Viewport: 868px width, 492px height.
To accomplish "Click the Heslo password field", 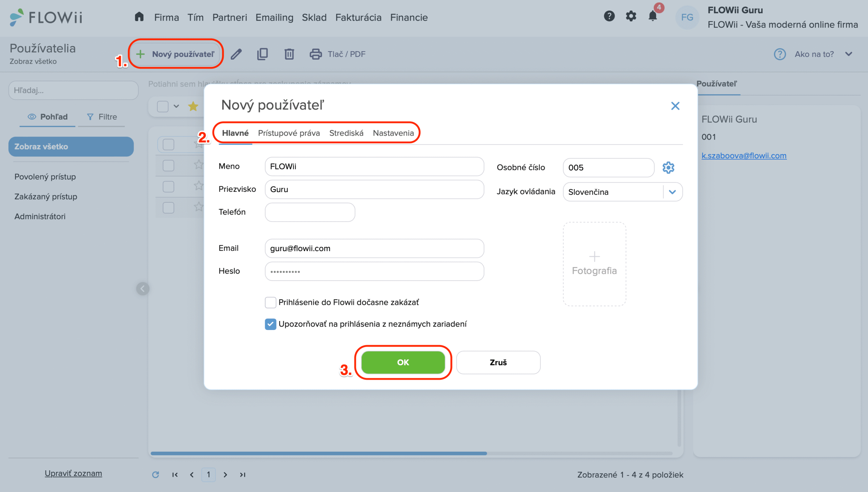I will coord(374,271).
